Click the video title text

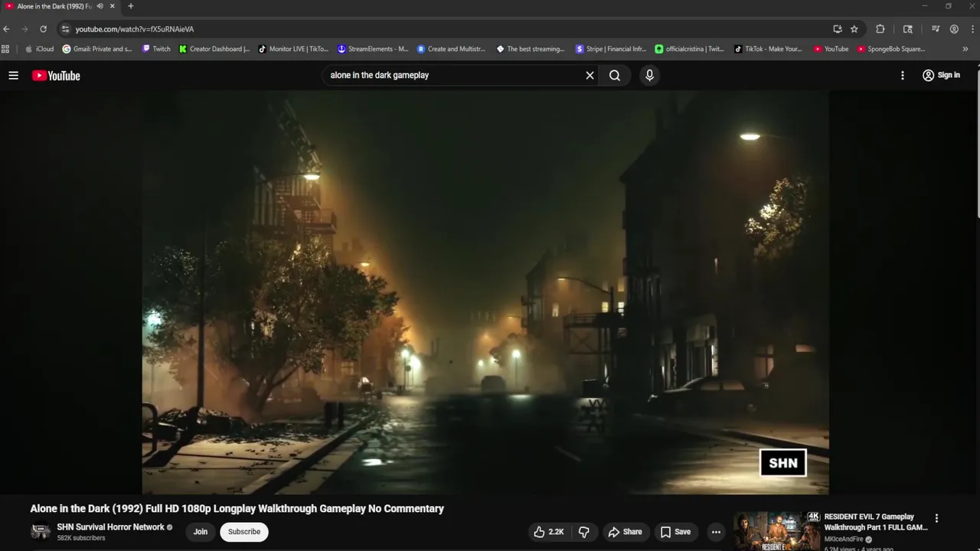pos(237,509)
